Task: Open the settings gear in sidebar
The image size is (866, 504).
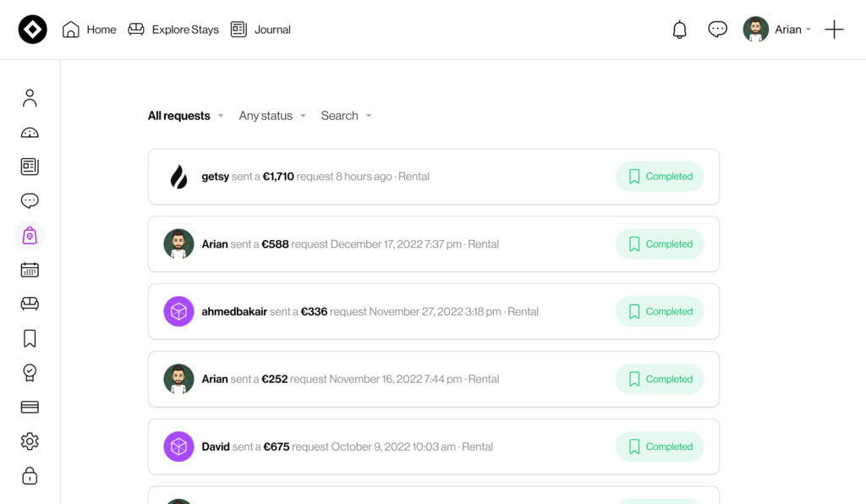Action: [30, 441]
